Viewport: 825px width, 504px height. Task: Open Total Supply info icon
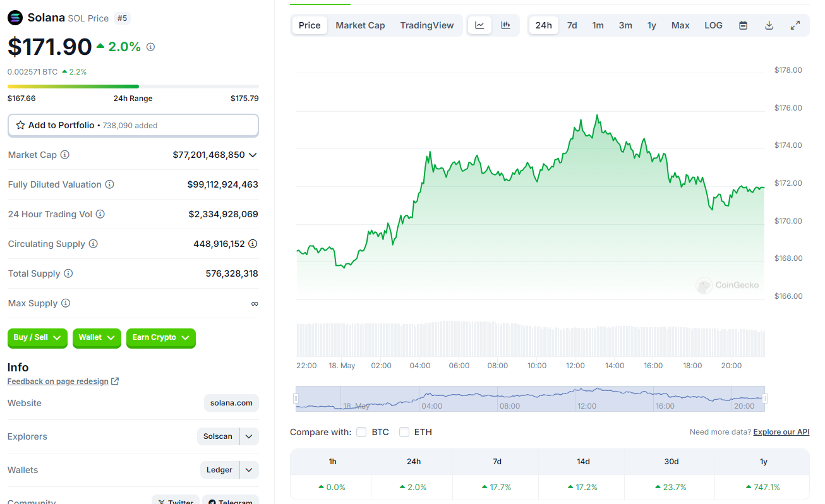[x=68, y=273]
